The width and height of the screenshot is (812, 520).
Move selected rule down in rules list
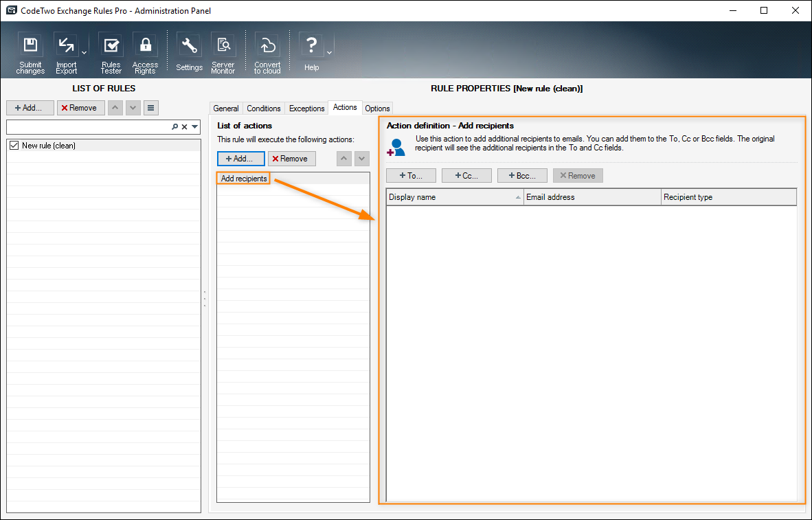pyautogui.click(x=133, y=108)
